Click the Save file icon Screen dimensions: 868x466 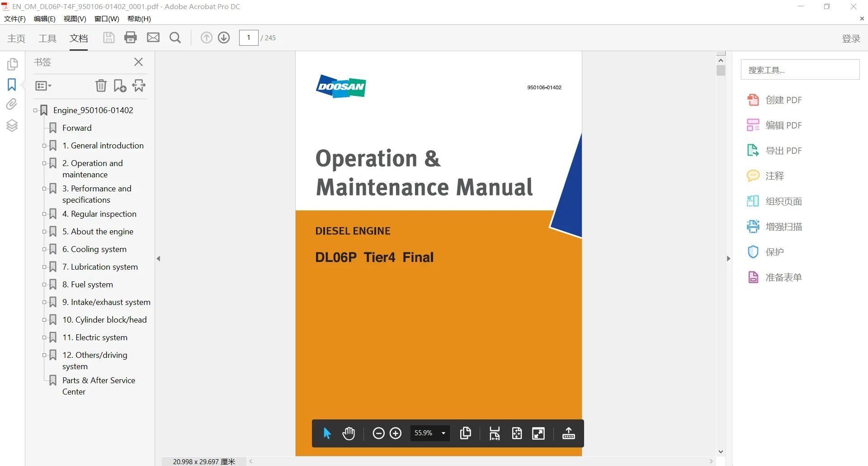pyautogui.click(x=108, y=38)
